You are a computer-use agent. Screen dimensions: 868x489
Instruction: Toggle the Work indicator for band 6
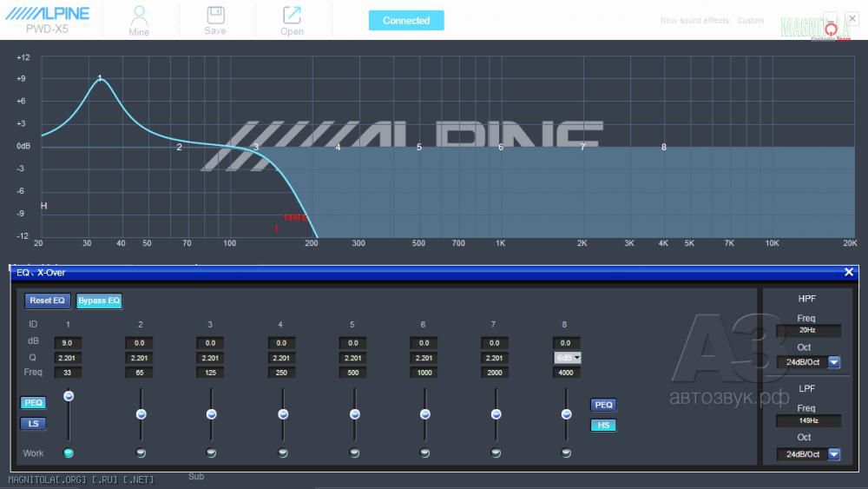[425, 453]
